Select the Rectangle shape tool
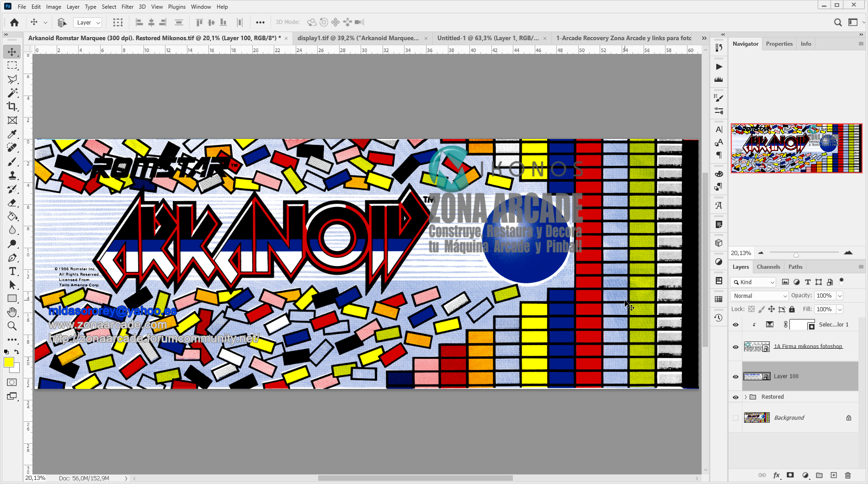868x484 pixels. (12, 298)
